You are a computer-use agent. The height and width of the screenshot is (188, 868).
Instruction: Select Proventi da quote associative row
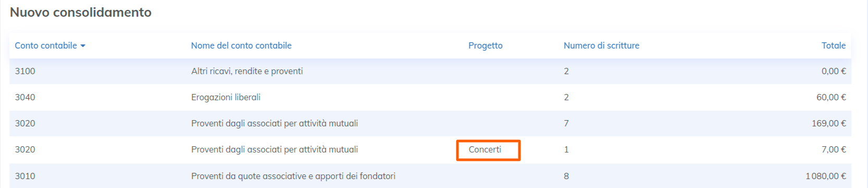430,176
